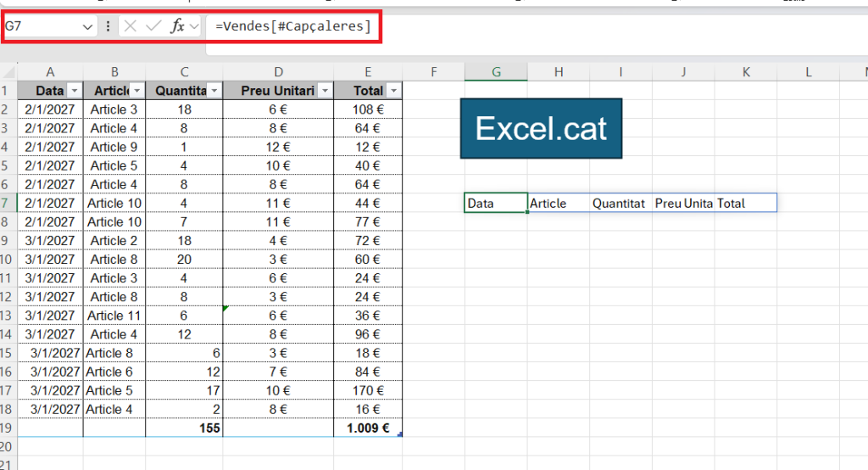Image resolution: width=868 pixels, height=470 pixels.
Task: Select column header C
Action: (x=184, y=72)
